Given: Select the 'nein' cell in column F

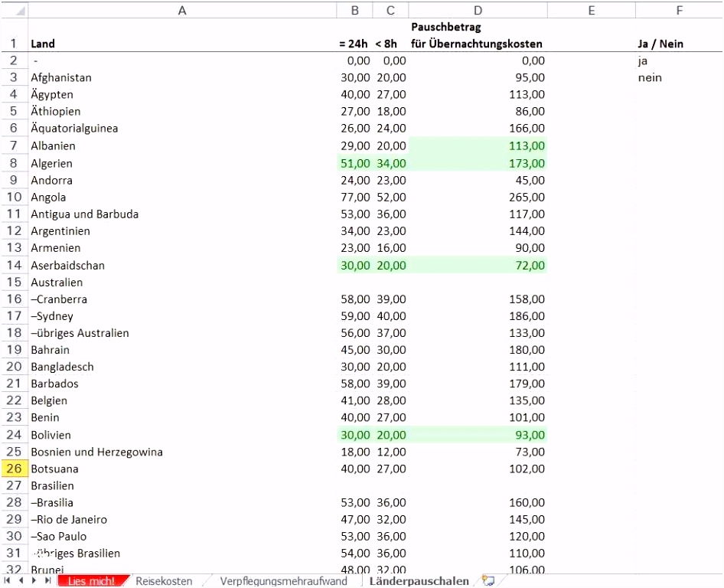Looking at the screenshot, I should [x=679, y=77].
